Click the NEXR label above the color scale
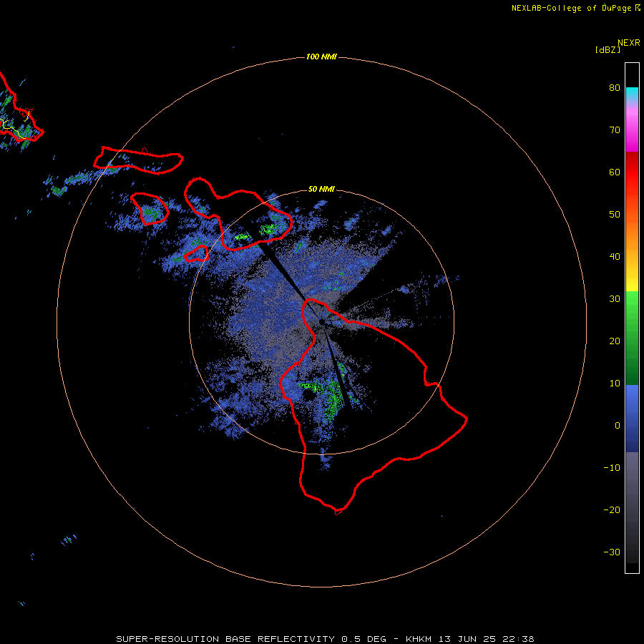 point(629,43)
